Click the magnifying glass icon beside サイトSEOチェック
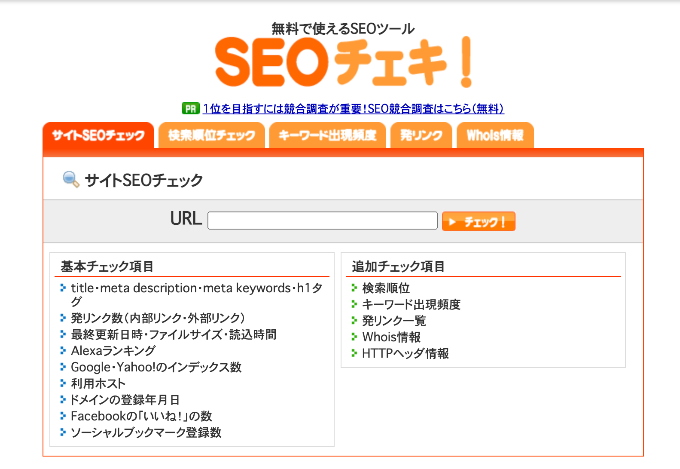 pyautogui.click(x=71, y=179)
